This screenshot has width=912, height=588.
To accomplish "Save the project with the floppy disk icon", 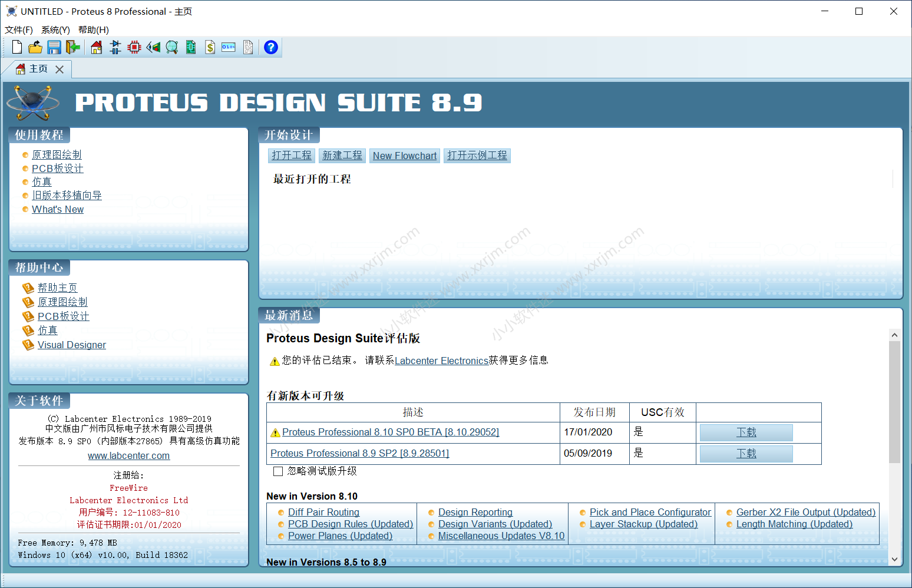I will pos(54,47).
